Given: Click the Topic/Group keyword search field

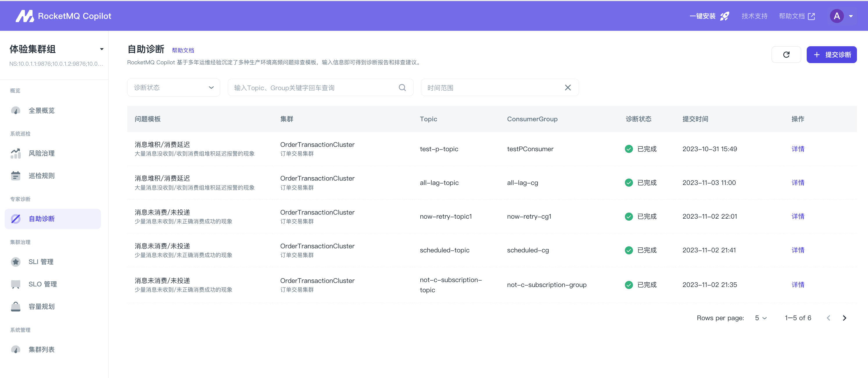Looking at the screenshot, I should [x=320, y=88].
